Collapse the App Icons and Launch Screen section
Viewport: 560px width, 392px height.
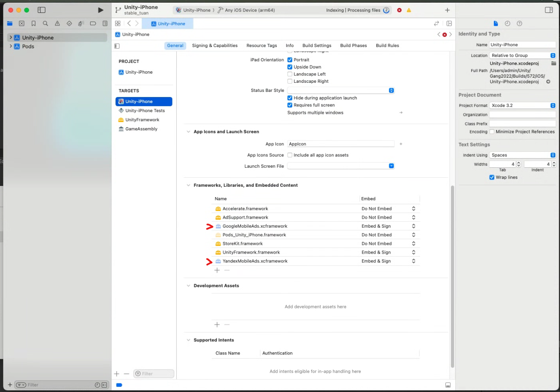188,132
